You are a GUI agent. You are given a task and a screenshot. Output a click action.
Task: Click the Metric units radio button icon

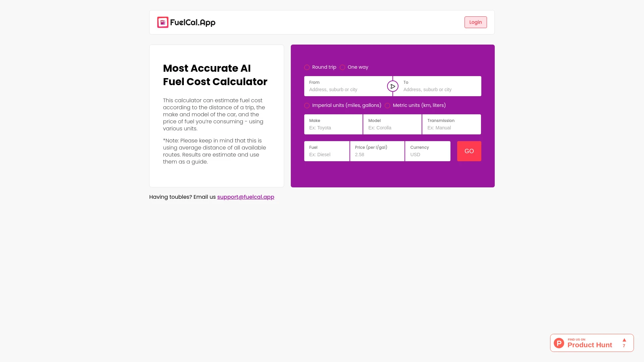(387, 105)
